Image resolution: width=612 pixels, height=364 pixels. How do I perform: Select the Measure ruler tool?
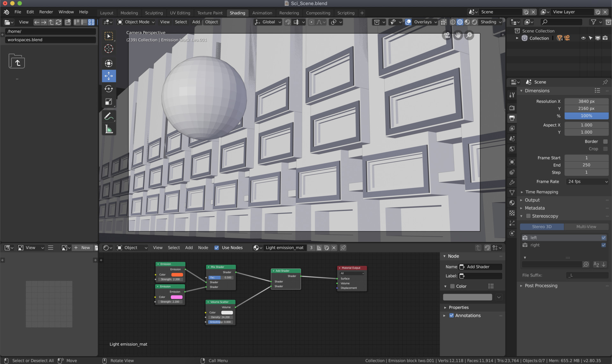(x=109, y=129)
